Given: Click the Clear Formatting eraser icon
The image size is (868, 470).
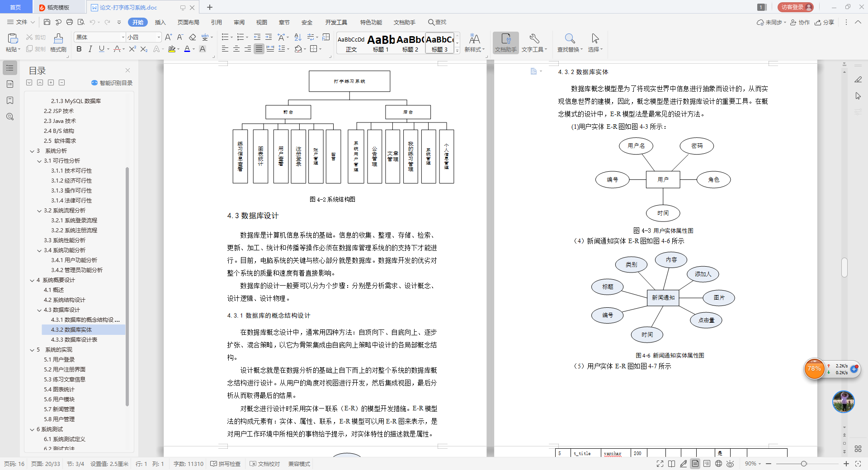Looking at the screenshot, I should pos(193,37).
